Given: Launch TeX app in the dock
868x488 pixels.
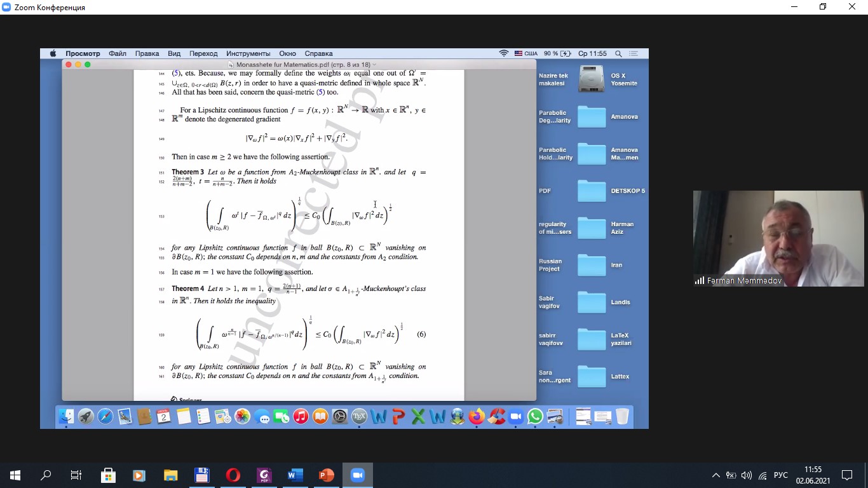Looking at the screenshot, I should click(359, 416).
